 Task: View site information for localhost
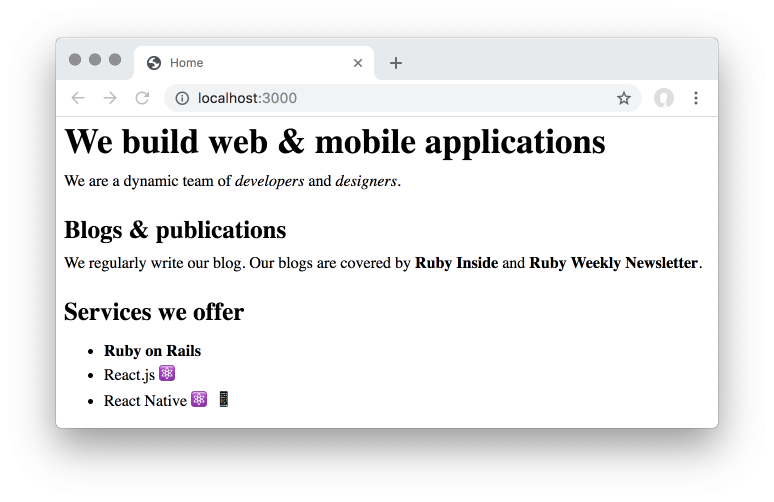point(182,98)
